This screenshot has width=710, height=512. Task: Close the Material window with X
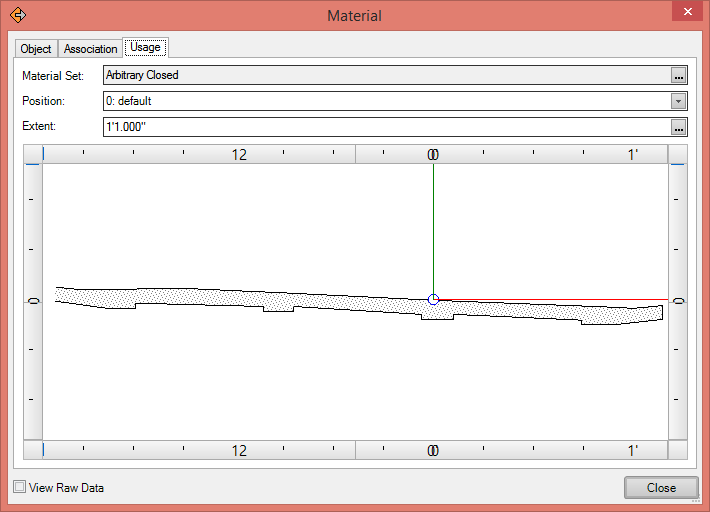click(687, 11)
